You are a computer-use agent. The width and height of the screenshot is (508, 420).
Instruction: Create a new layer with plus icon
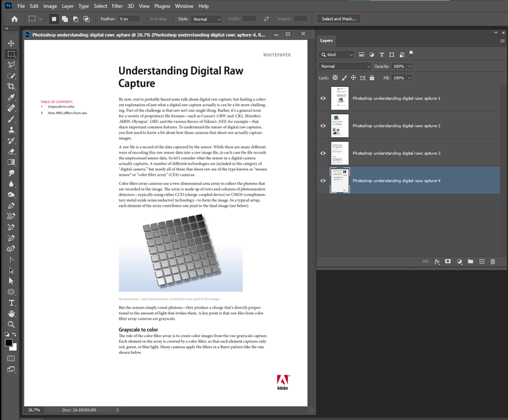pos(482,261)
